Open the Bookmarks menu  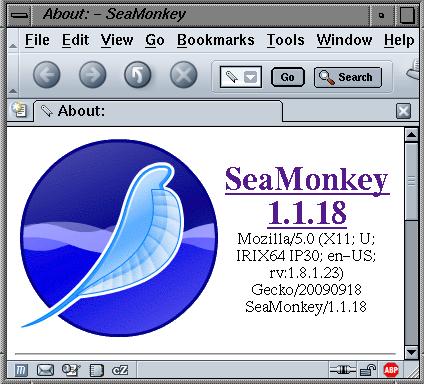point(216,40)
